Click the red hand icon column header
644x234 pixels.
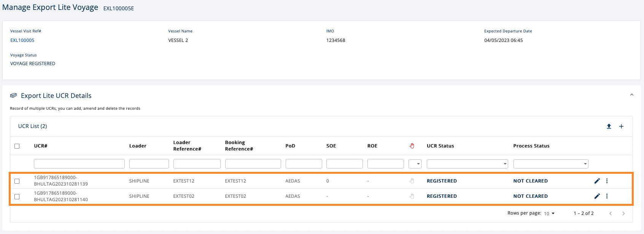412,146
